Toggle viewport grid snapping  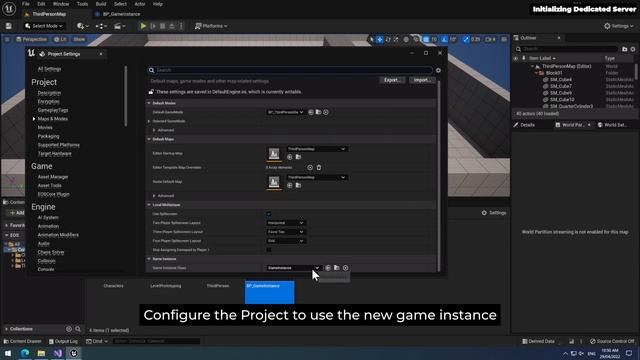click(426, 40)
